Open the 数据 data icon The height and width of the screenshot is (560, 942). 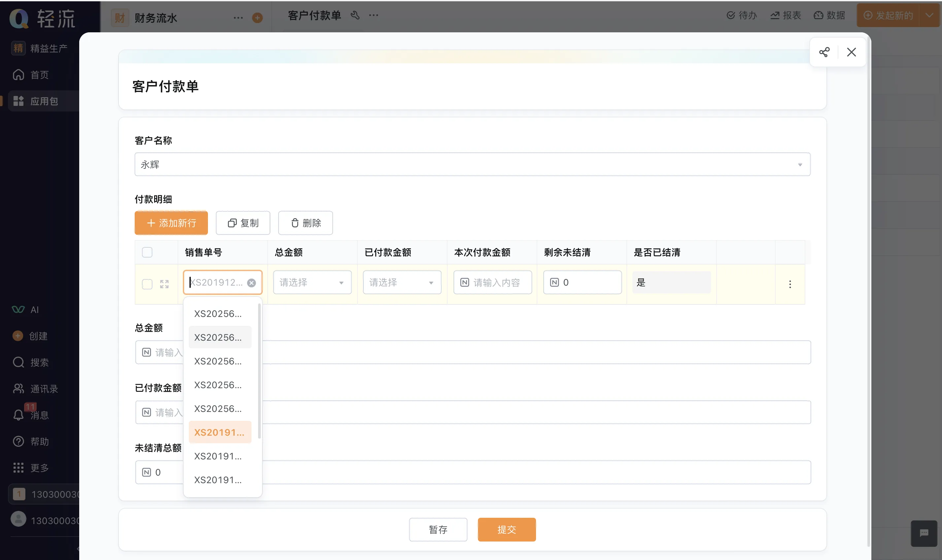[819, 15]
